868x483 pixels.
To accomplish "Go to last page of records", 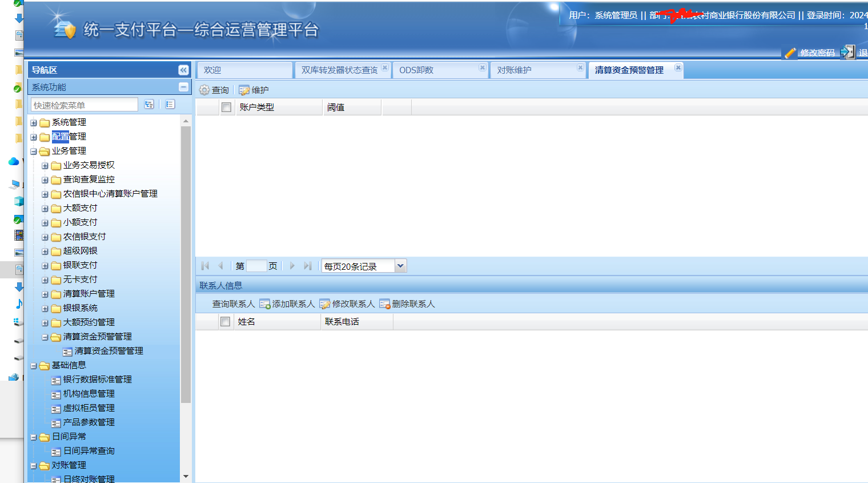I will point(308,266).
